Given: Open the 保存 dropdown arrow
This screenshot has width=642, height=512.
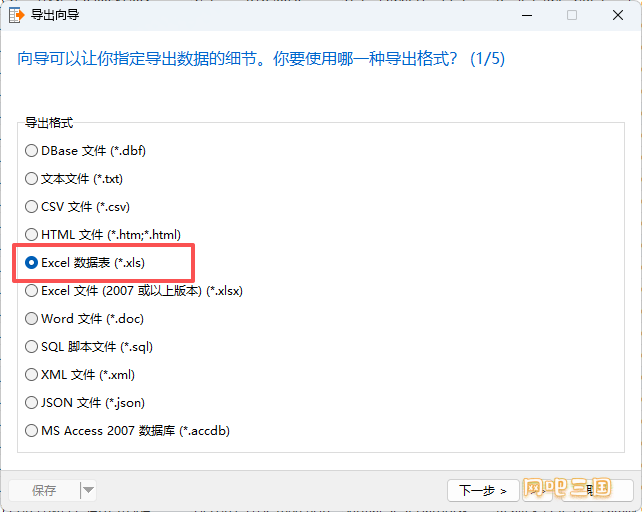Looking at the screenshot, I should pyautogui.click(x=88, y=490).
